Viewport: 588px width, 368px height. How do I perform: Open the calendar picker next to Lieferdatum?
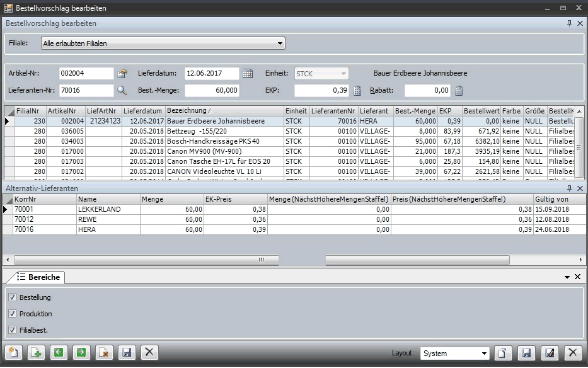pyautogui.click(x=248, y=73)
